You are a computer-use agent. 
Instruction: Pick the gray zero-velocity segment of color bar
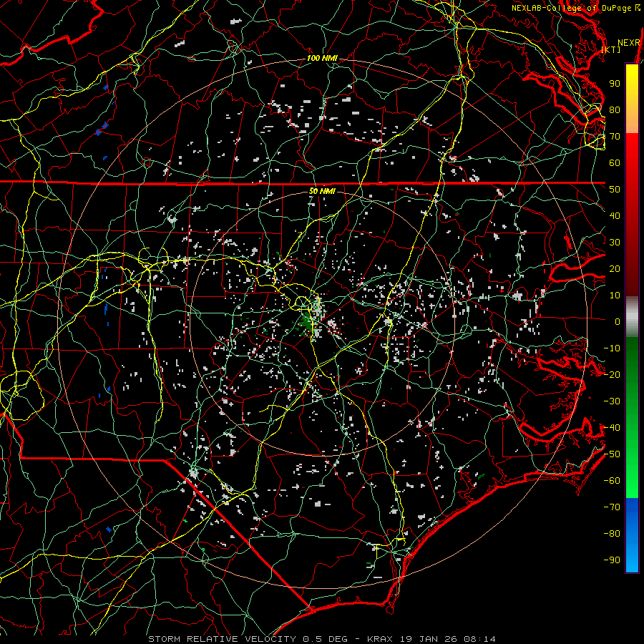point(632,317)
